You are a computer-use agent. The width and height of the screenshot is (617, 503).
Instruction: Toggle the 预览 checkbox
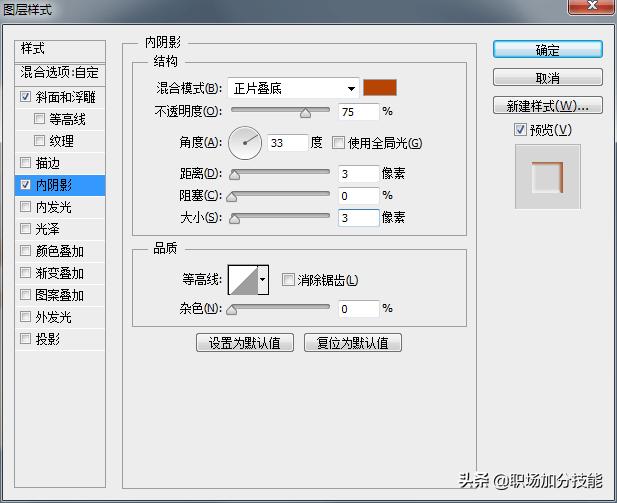coord(520,129)
